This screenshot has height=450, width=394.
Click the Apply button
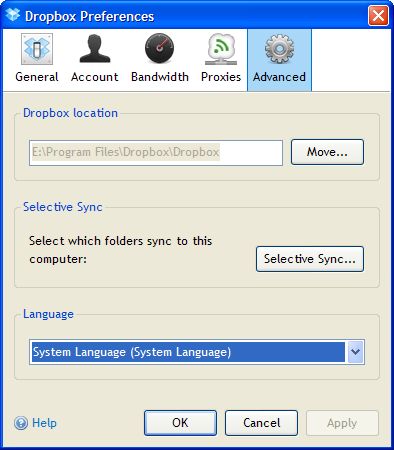pos(342,423)
